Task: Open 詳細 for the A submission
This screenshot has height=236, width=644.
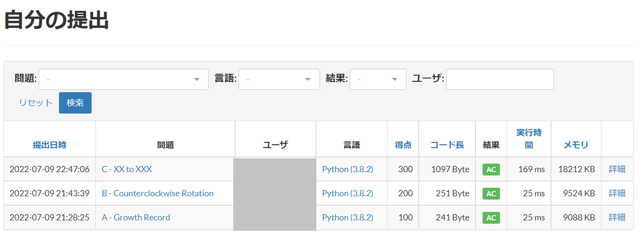Action: pyautogui.click(x=617, y=217)
